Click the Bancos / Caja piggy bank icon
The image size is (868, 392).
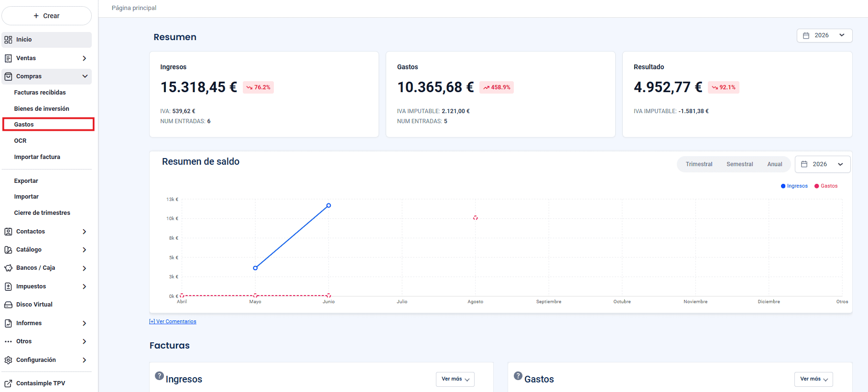(8, 268)
